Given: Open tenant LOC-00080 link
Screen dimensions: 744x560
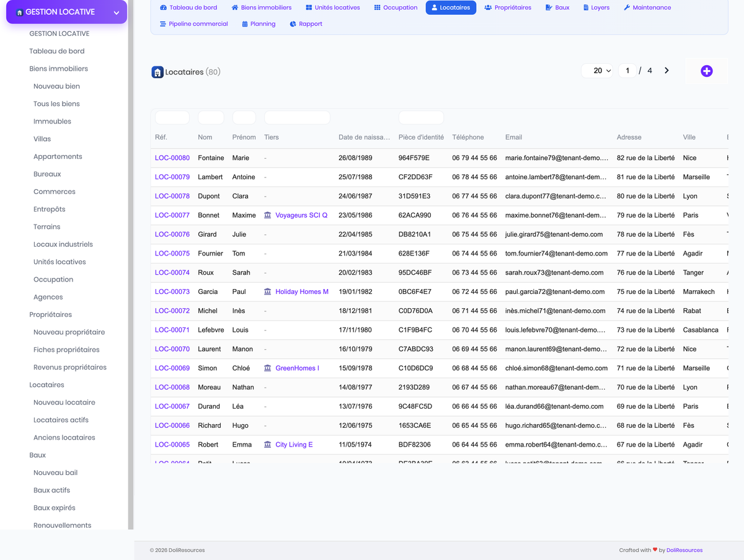Looking at the screenshot, I should [x=172, y=158].
